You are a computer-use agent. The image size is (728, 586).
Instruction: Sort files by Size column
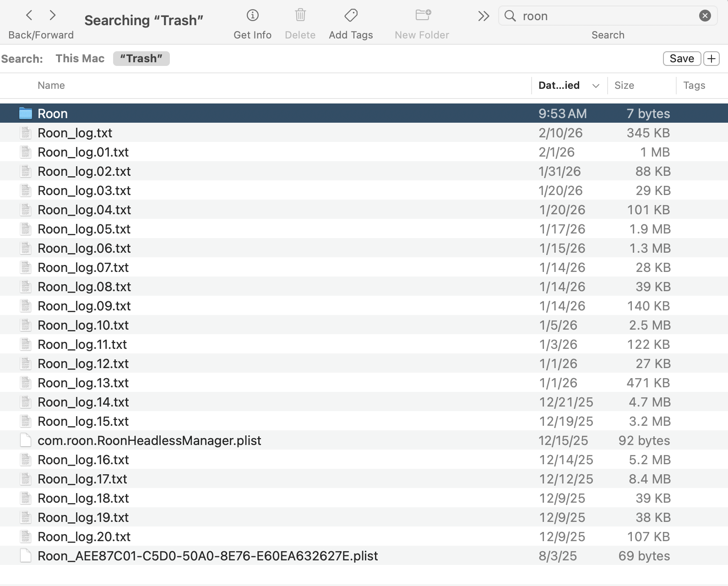point(624,86)
